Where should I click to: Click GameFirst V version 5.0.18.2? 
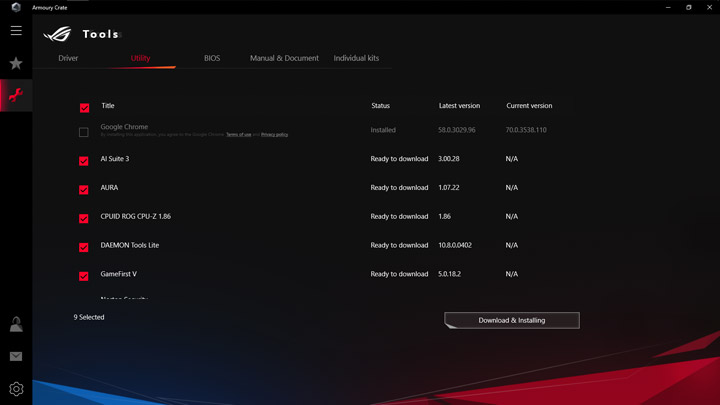(x=450, y=274)
